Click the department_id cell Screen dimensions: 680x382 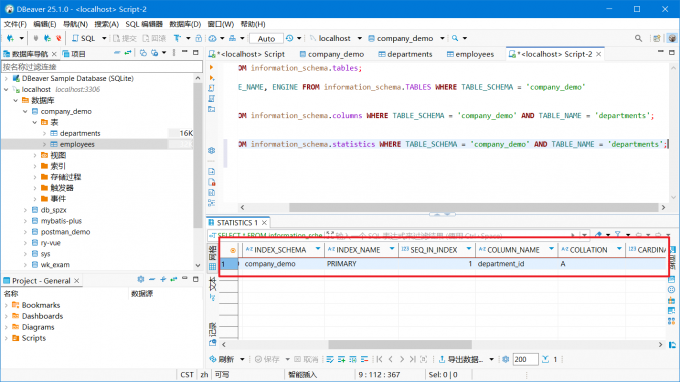(x=516, y=264)
